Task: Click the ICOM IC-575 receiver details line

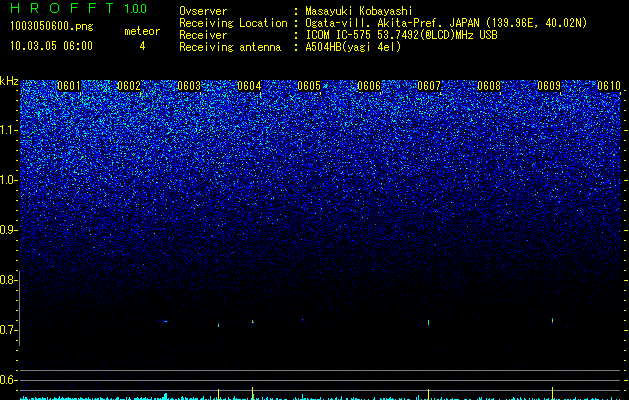Action: click(x=401, y=35)
